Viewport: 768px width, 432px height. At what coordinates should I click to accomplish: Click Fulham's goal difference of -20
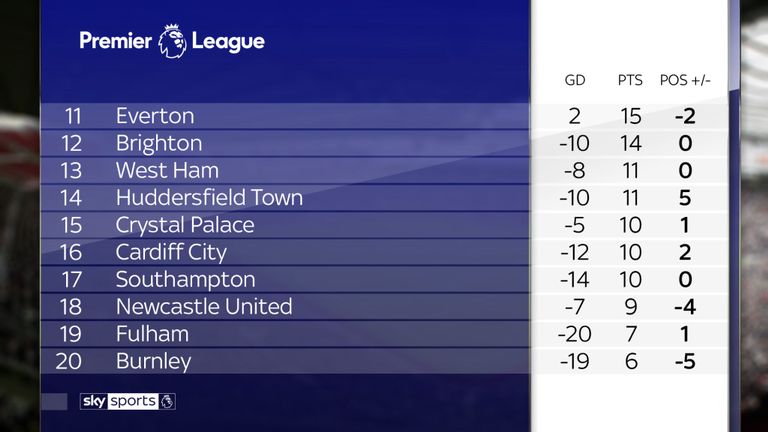576,333
